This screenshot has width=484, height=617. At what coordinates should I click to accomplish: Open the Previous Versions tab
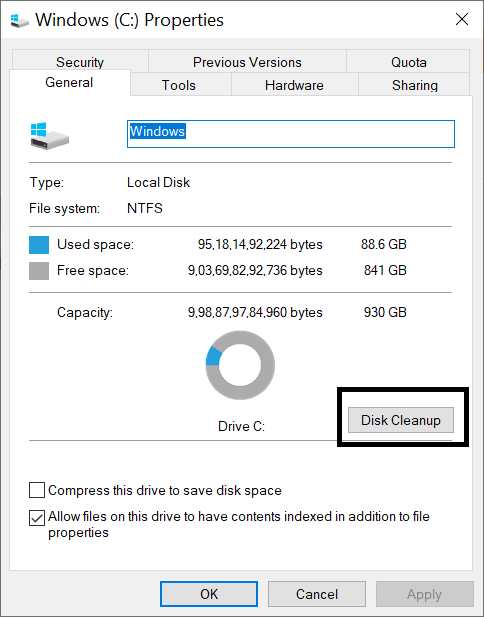[247, 62]
